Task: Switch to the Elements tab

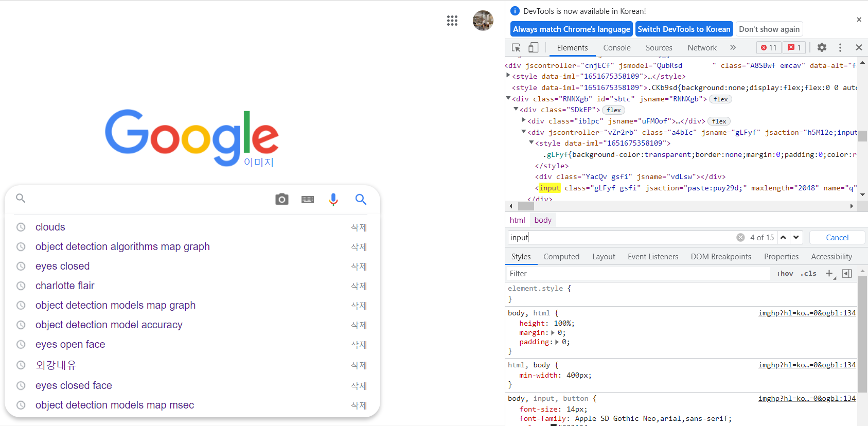Action: 572,47
